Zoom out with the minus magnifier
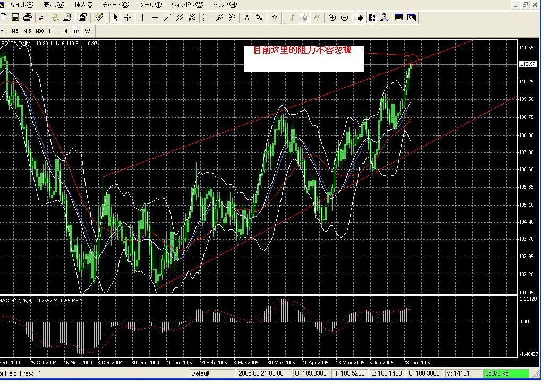 (x=345, y=18)
